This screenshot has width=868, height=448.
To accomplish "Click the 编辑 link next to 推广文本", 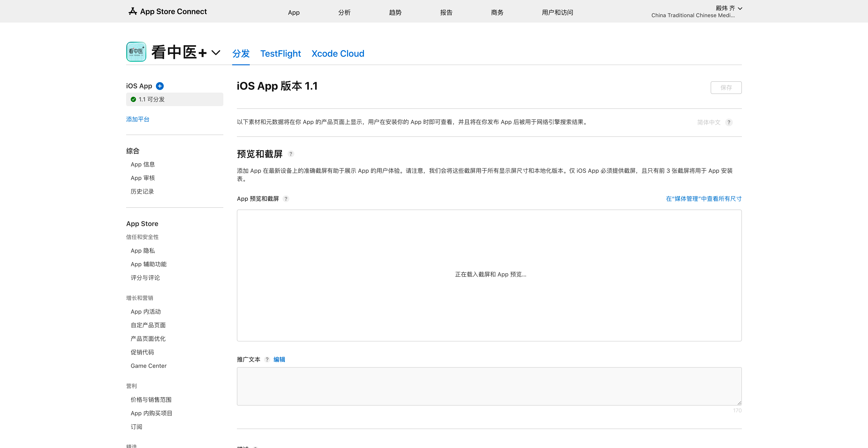I will (279, 359).
